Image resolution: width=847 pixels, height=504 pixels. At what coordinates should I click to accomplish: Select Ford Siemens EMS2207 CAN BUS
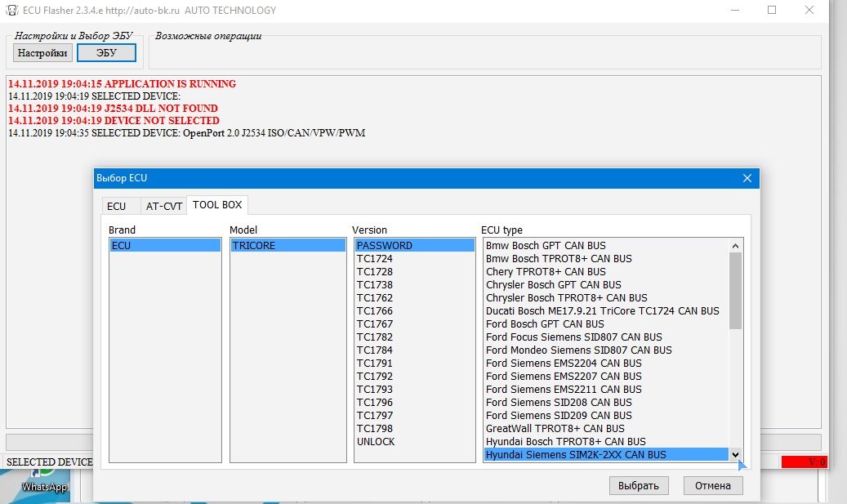pos(564,377)
